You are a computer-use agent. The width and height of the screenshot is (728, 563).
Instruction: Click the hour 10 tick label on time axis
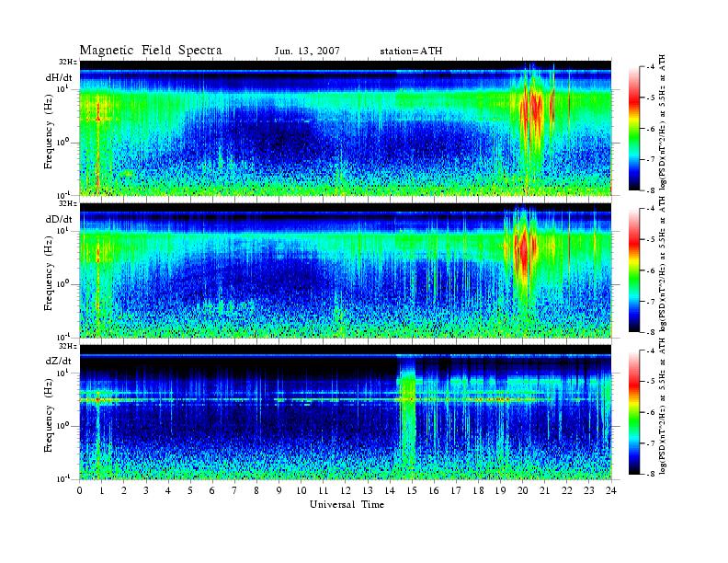point(301,490)
